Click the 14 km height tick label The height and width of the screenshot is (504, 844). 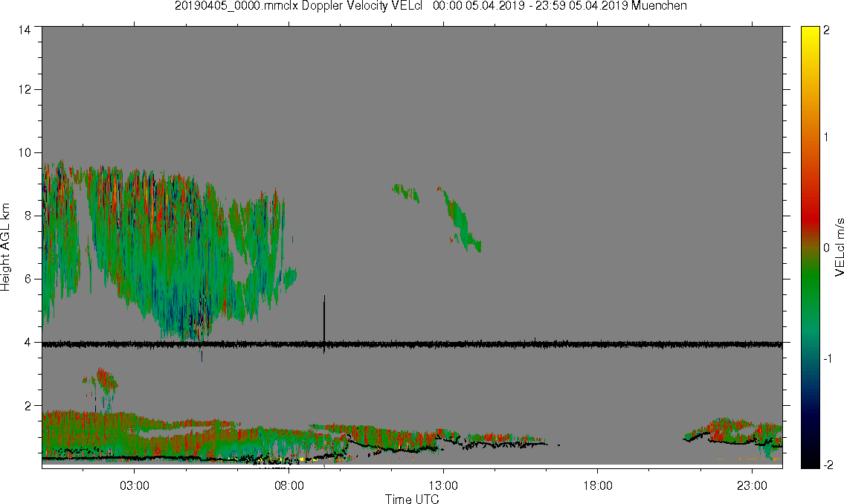pos(25,30)
